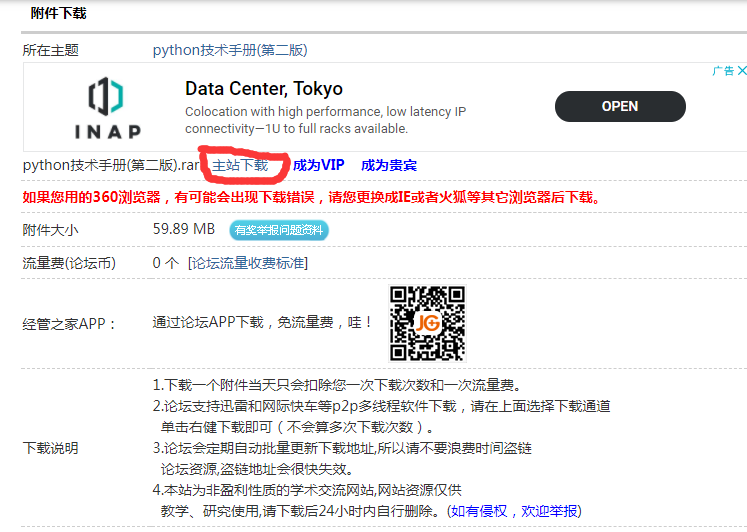Click the 经管之家APP QR code image

pyautogui.click(x=427, y=323)
